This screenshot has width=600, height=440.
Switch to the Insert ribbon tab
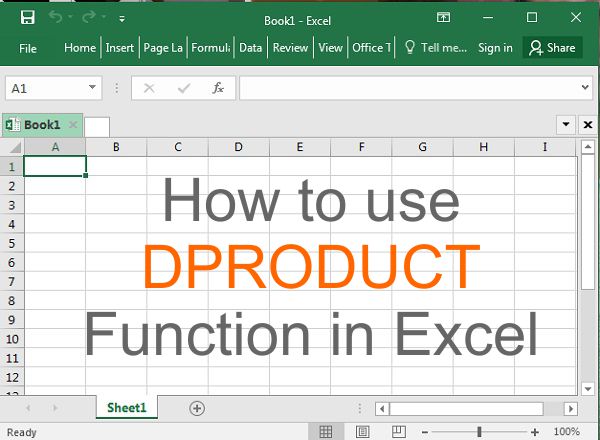120,48
